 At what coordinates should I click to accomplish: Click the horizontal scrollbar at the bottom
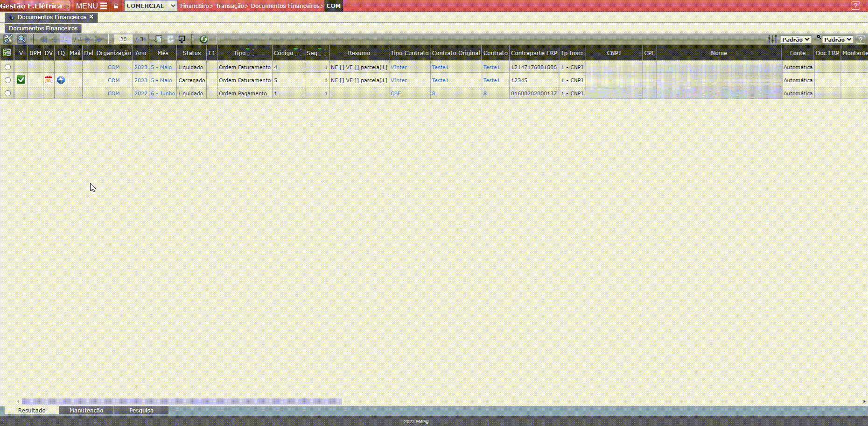tap(182, 401)
